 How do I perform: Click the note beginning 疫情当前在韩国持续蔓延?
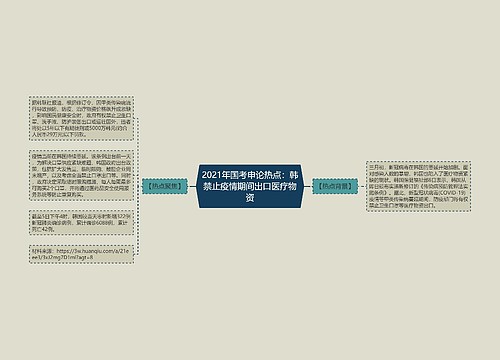pyautogui.click(x=81, y=175)
